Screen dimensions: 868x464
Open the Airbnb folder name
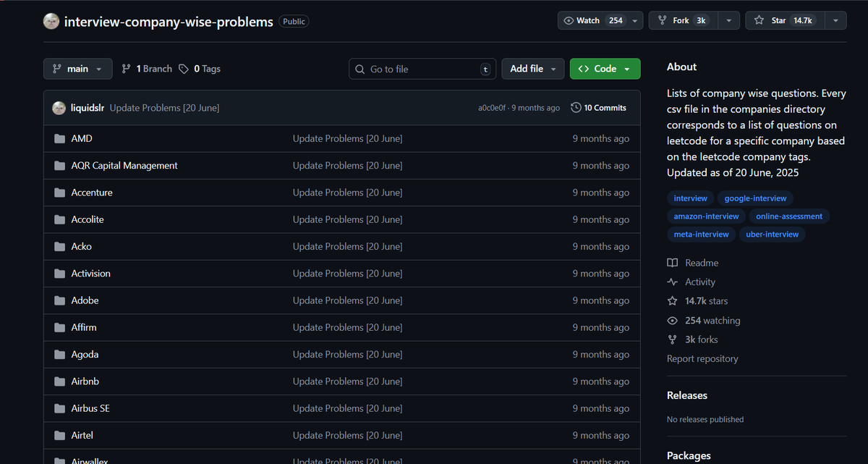click(85, 381)
